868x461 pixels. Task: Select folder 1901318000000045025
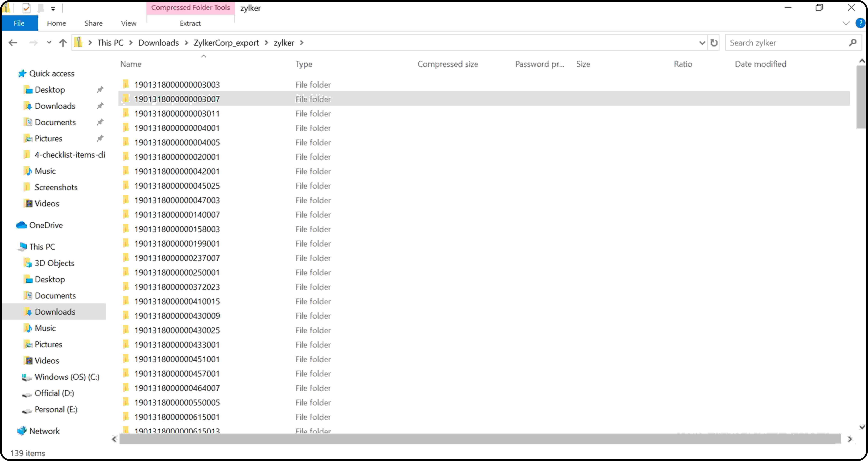pos(177,186)
